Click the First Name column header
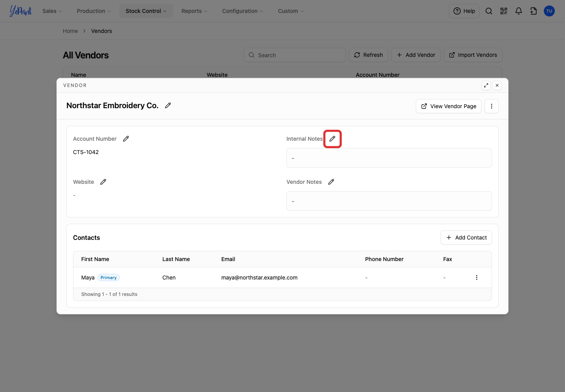The image size is (565, 392). tap(95, 259)
